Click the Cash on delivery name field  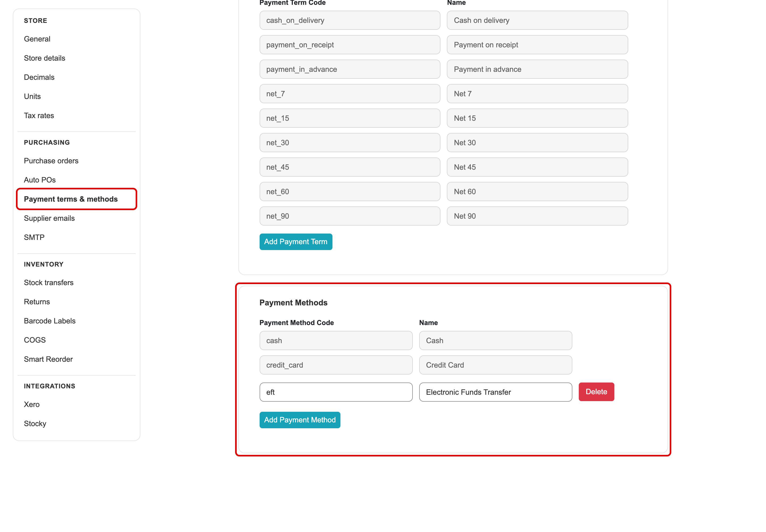point(537,20)
